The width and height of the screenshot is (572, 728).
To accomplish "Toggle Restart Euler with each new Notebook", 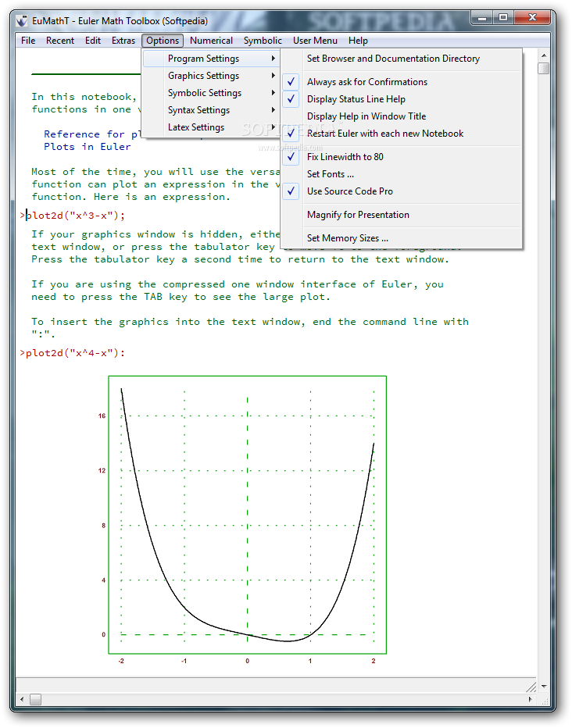I will click(401, 134).
